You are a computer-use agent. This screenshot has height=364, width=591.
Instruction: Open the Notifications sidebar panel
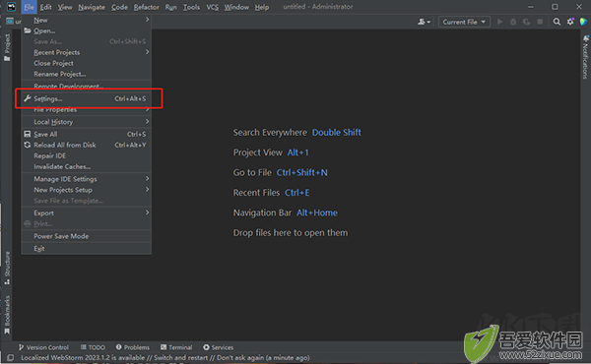point(585,57)
